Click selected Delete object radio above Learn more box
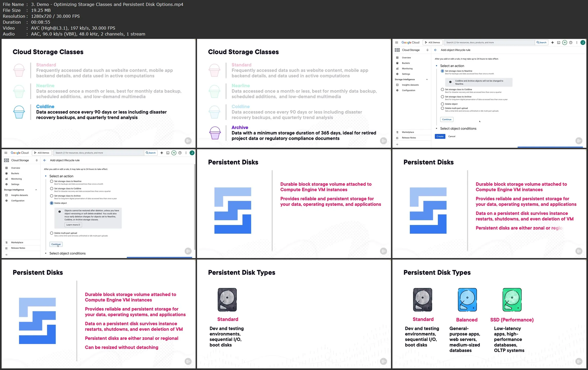Screen dimensions: 588x370 pos(52,203)
